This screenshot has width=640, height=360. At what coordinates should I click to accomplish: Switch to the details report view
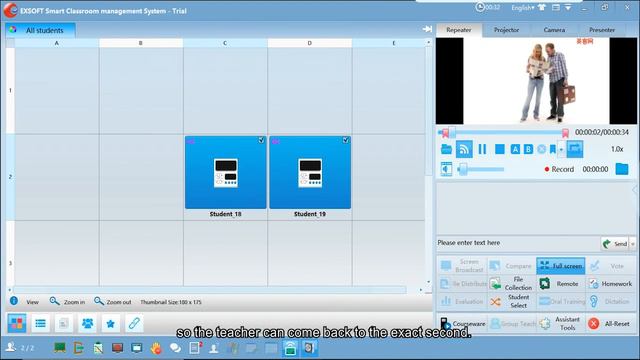coord(64,324)
